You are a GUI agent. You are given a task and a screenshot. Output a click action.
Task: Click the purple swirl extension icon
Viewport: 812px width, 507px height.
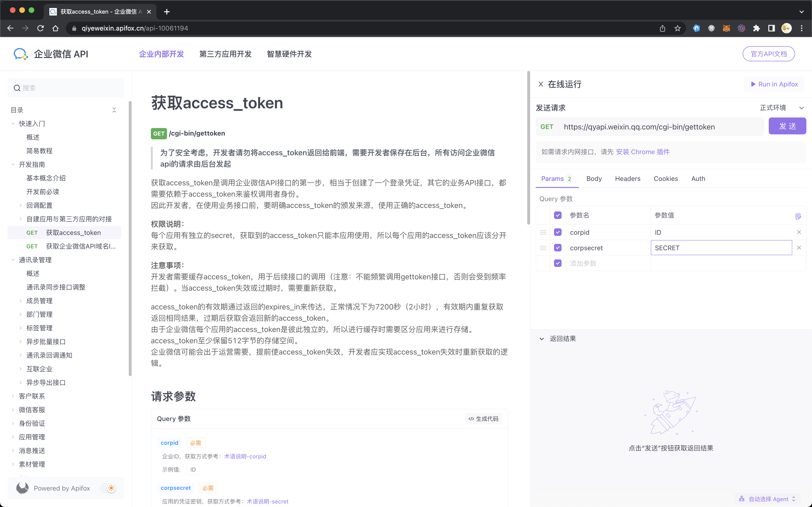(x=741, y=28)
